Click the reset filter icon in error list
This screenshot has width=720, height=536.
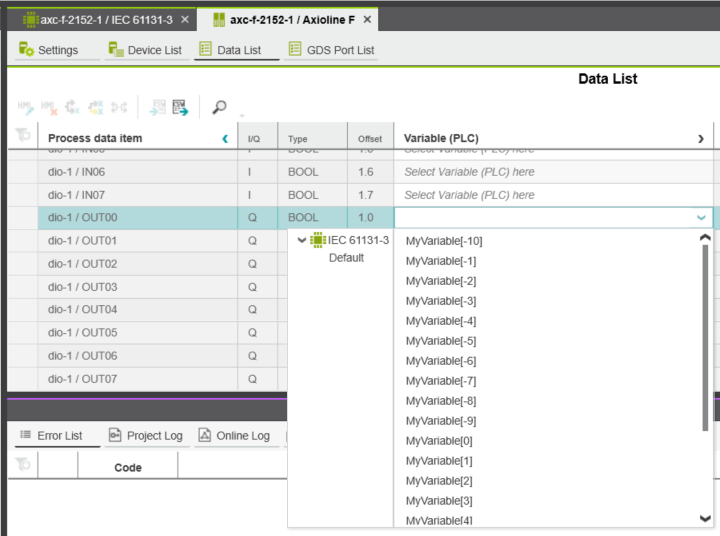coord(22,464)
